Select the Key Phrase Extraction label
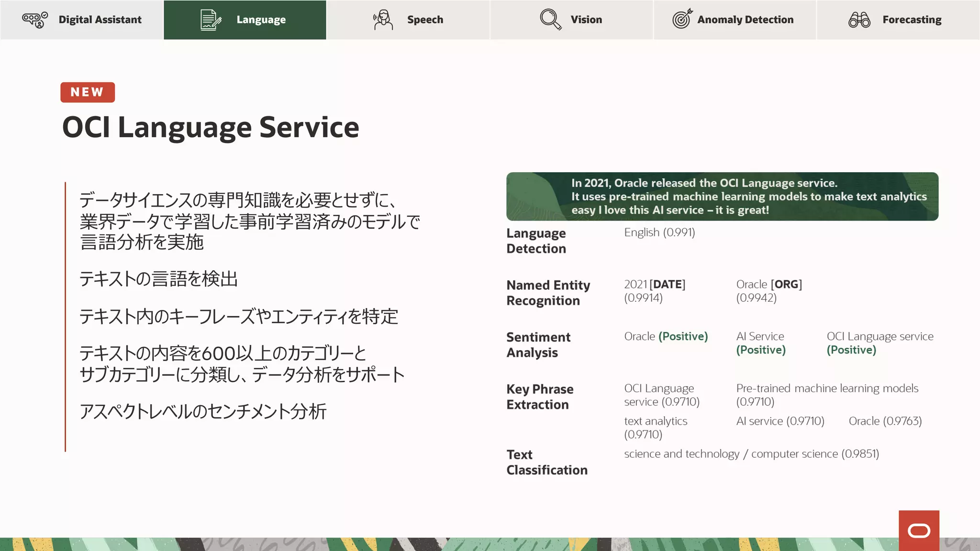 [x=540, y=397]
